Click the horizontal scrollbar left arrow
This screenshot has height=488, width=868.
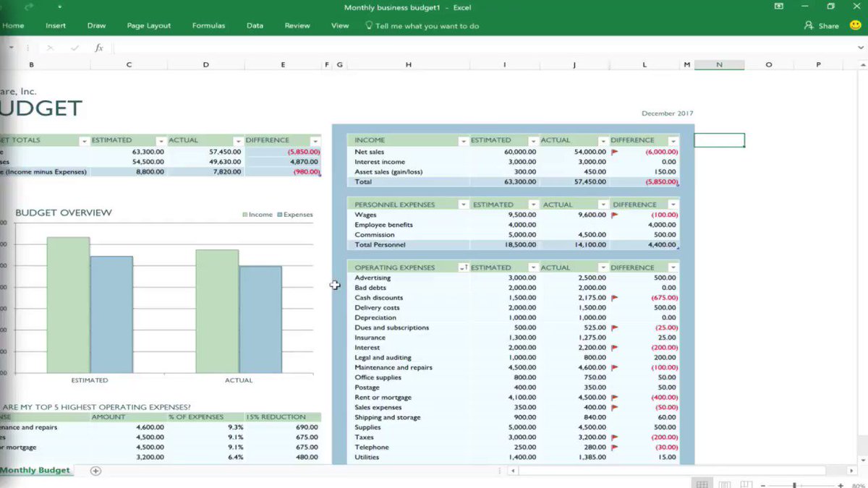coord(513,471)
